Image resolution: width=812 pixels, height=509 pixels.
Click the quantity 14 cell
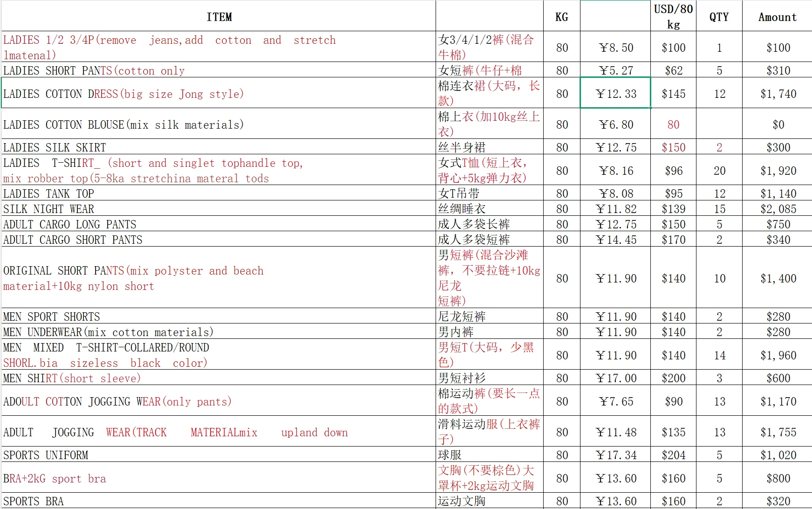[719, 355]
